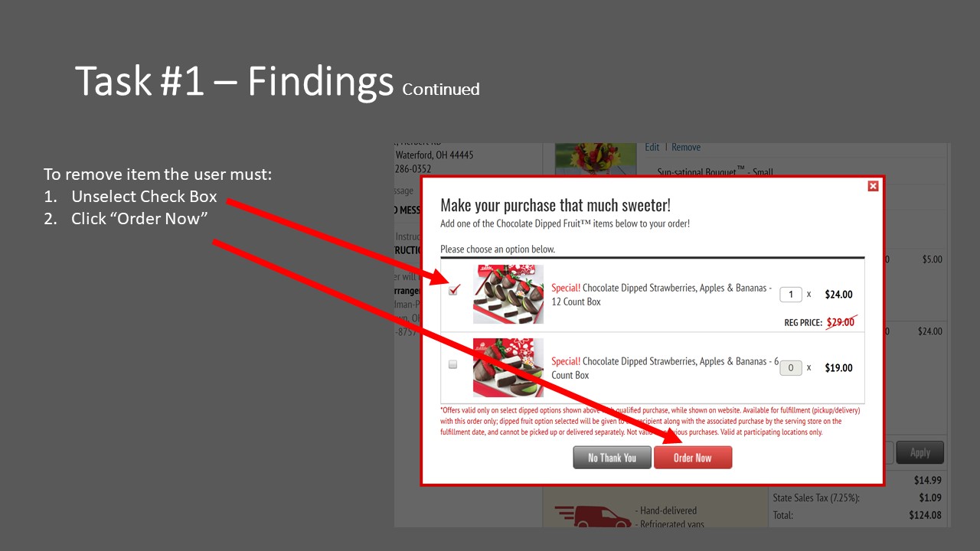Uncheck the 12 Count Box checkbox
Screen dimensions: 980x551
pos(454,290)
